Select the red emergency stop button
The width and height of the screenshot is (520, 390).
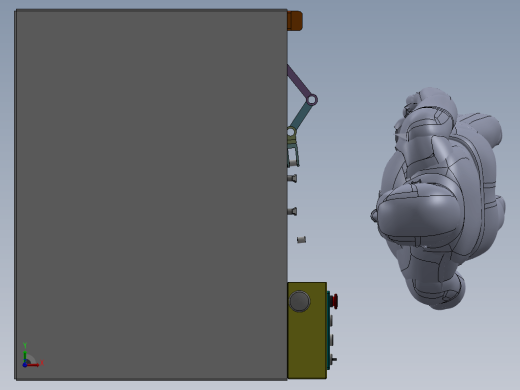334,301
